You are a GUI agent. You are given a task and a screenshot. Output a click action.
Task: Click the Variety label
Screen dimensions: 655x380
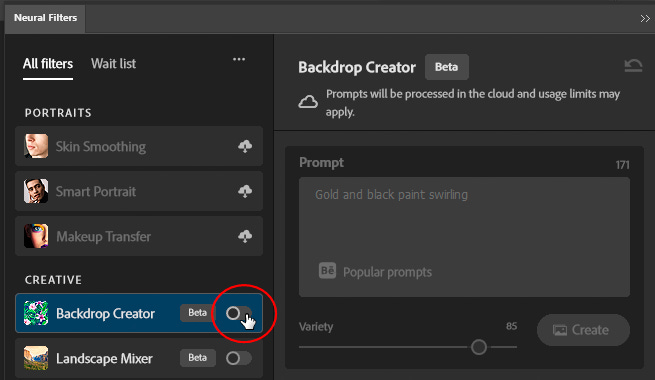click(316, 327)
